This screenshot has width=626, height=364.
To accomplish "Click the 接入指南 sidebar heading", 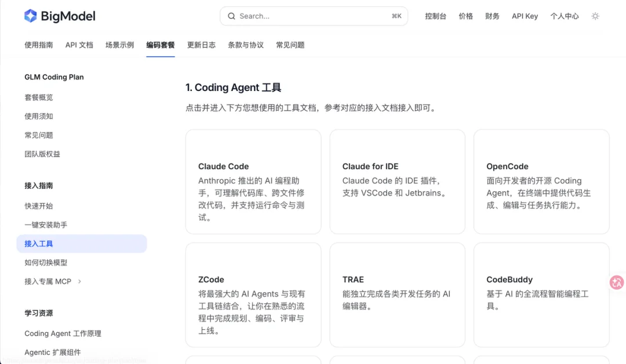I will tap(39, 185).
